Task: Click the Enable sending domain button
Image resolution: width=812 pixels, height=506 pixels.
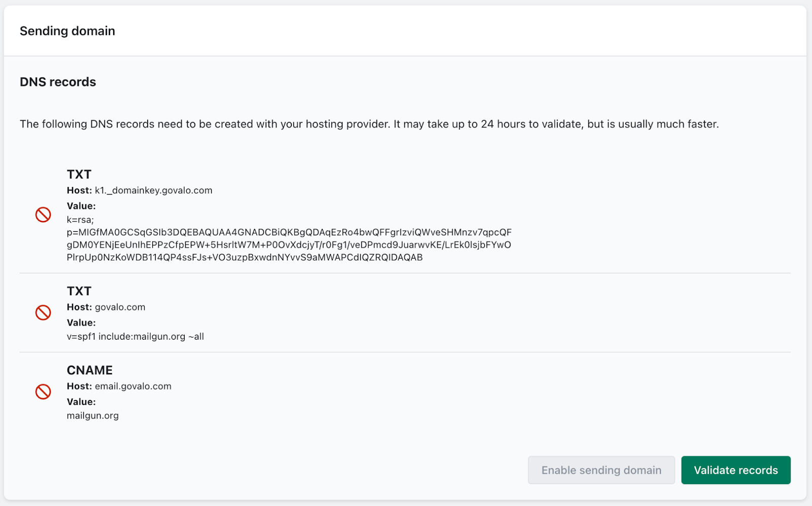Action: coord(601,470)
